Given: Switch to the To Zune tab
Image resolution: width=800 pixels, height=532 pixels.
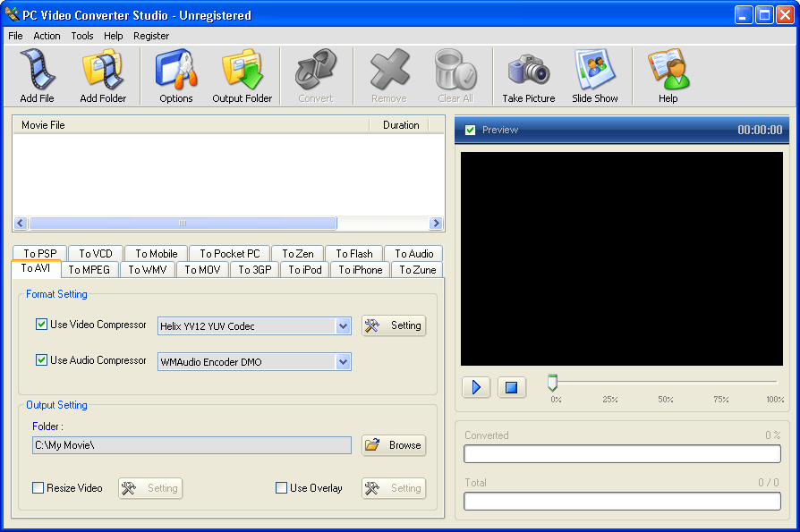Looking at the screenshot, I should (x=417, y=269).
